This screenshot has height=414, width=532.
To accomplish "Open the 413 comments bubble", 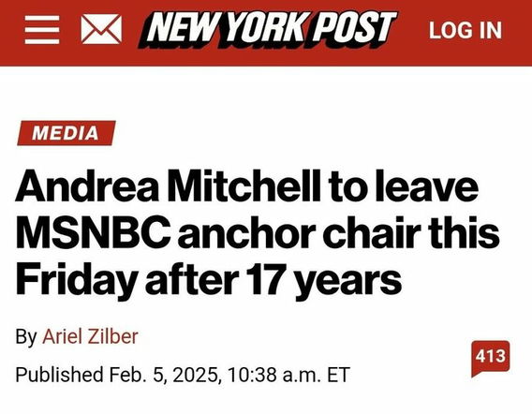I will pyautogui.click(x=490, y=359).
